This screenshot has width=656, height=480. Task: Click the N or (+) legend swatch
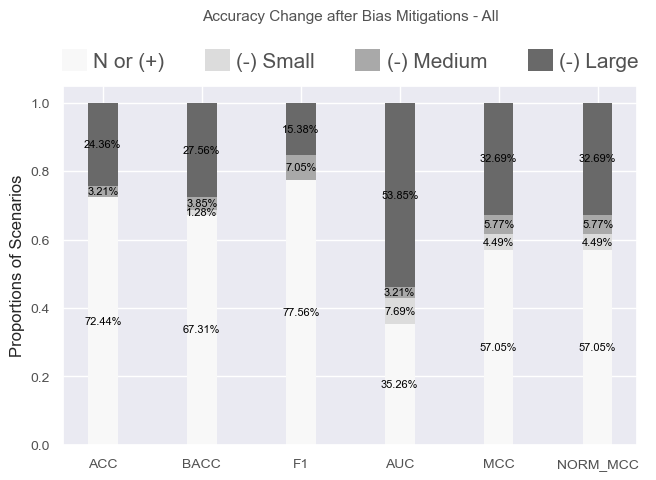(74, 60)
